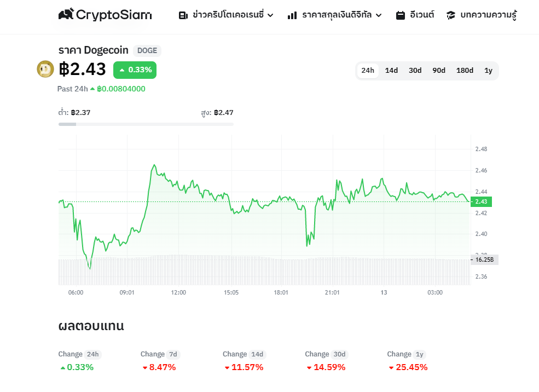Click the Dogecoin coin icon
The width and height of the screenshot is (539, 392).
[x=45, y=69]
